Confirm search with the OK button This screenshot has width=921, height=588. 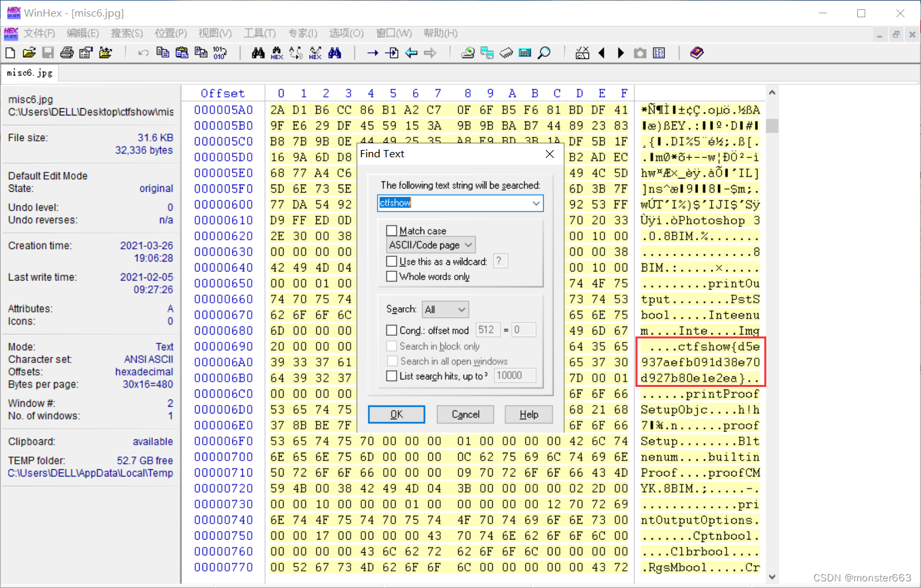396,414
